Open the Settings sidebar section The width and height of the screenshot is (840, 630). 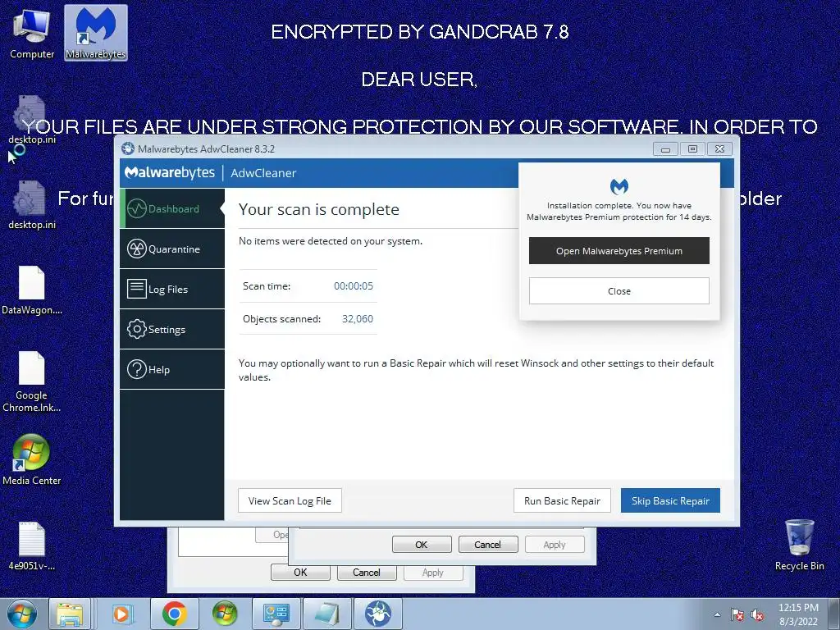(x=172, y=329)
